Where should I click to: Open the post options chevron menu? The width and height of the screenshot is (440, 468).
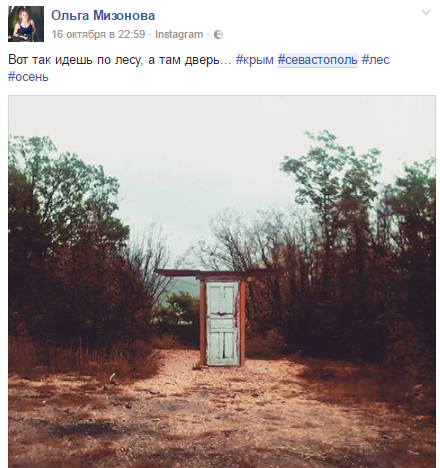[426, 13]
